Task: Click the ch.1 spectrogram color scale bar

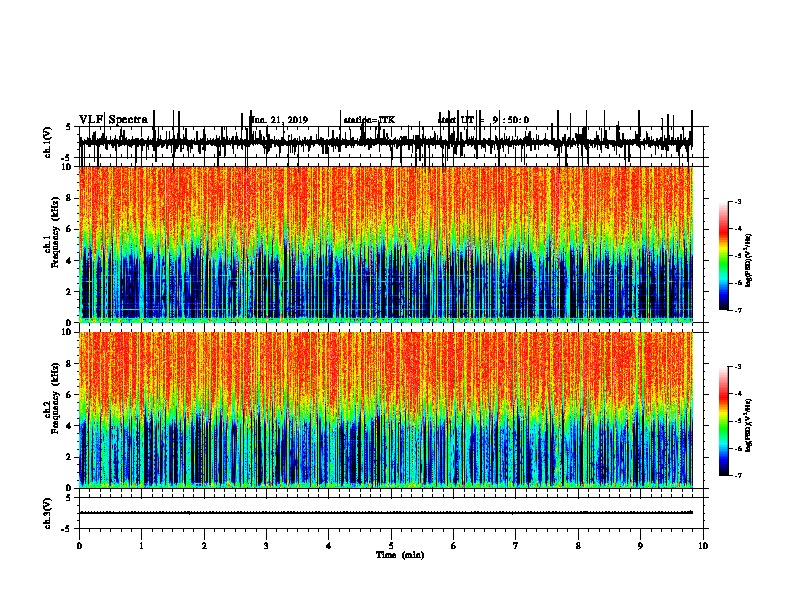Action: pyautogui.click(x=723, y=256)
